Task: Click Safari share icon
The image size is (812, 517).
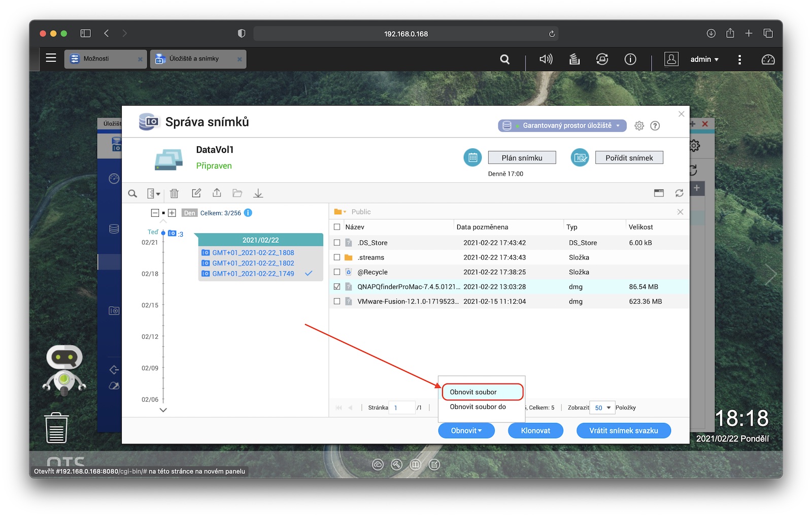Action: coord(730,33)
